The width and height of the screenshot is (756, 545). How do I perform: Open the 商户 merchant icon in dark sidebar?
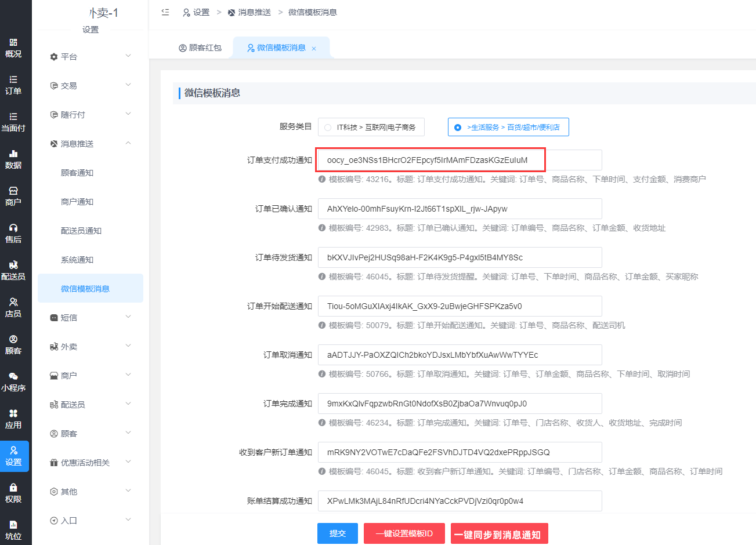coord(13,197)
